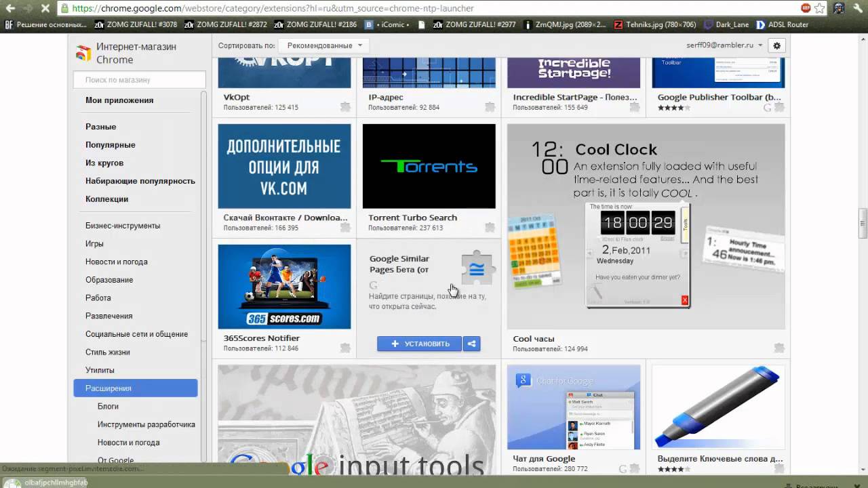Image resolution: width=868 pixels, height=488 pixels.
Task: Open the ZOMG ZUFALL! #3078 bookmark
Action: [x=136, y=24]
